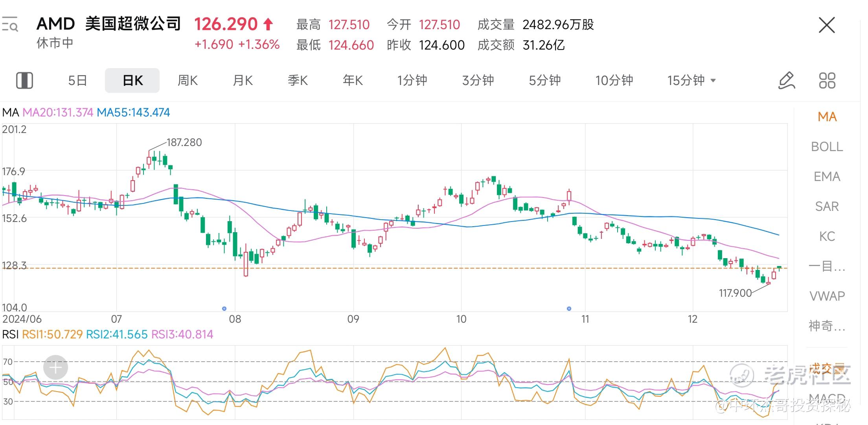Enable the 一目 Ichimoku indicator
This screenshot has width=868, height=425.
tap(827, 266)
